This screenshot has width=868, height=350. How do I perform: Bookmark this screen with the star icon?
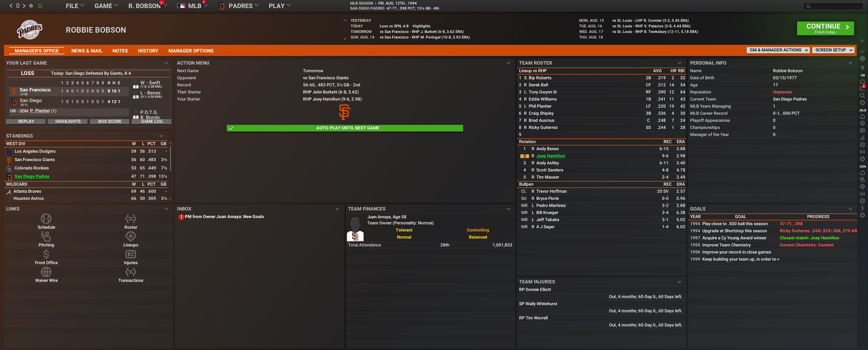point(31,6)
